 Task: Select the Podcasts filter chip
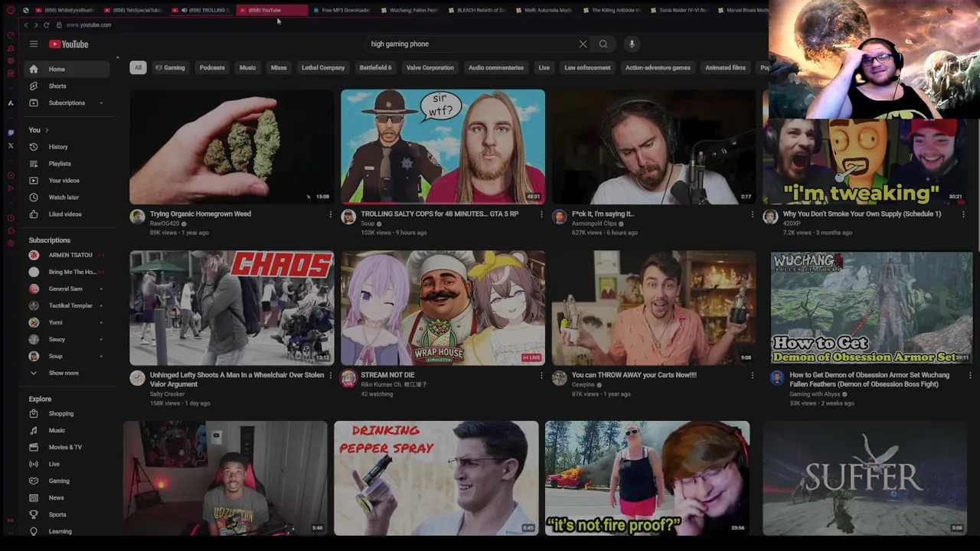point(212,67)
